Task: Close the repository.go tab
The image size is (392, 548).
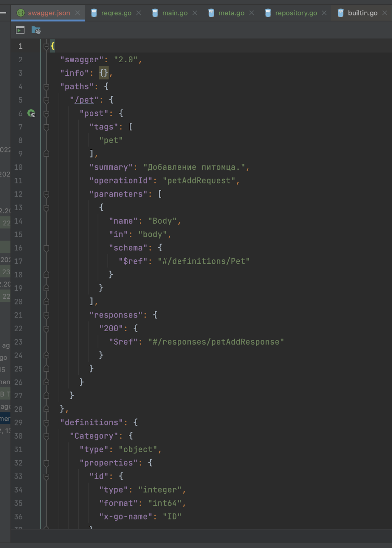Action: (324, 13)
